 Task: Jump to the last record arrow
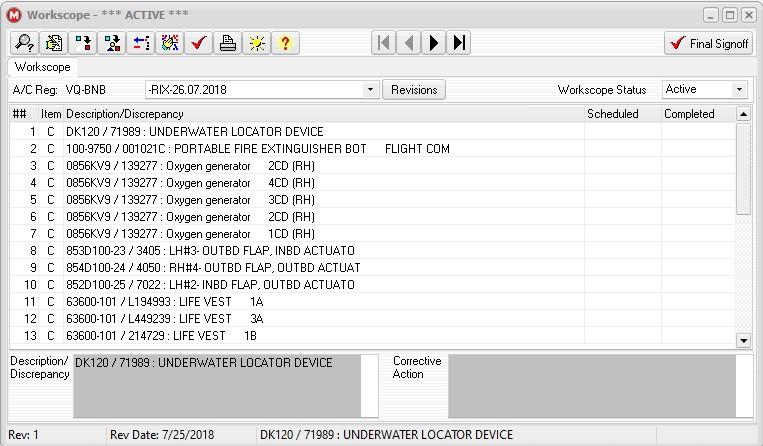pos(459,43)
